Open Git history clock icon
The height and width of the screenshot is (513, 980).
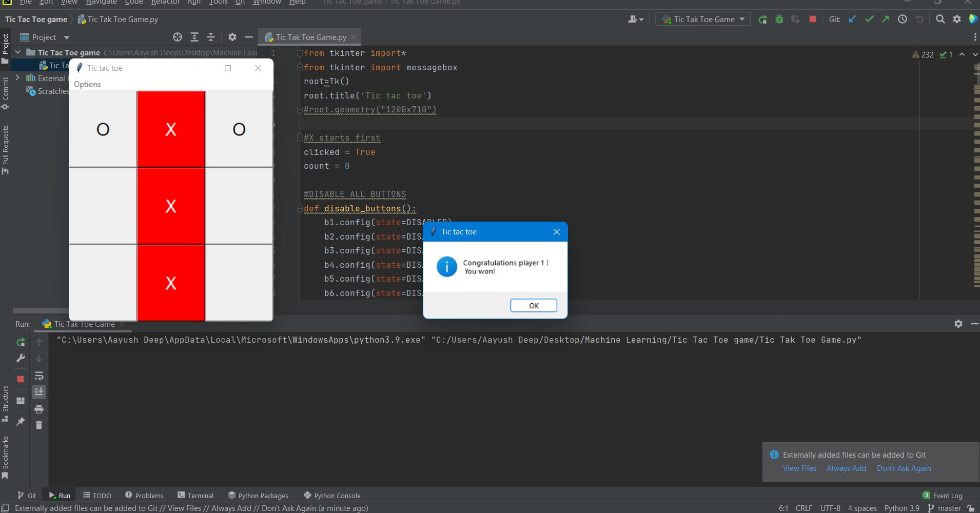click(903, 19)
